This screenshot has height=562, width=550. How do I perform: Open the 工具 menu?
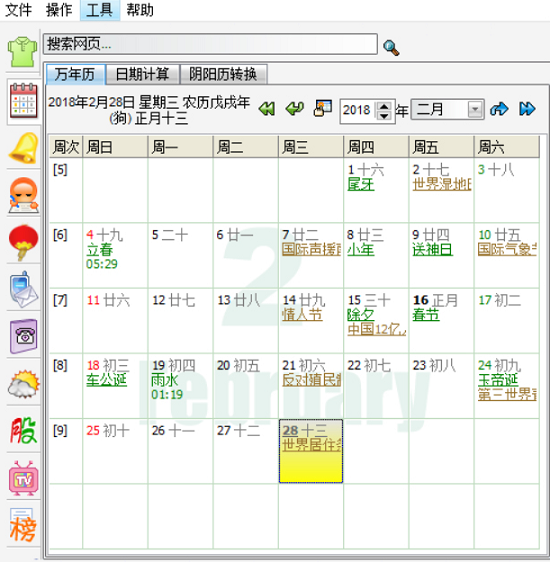(100, 10)
